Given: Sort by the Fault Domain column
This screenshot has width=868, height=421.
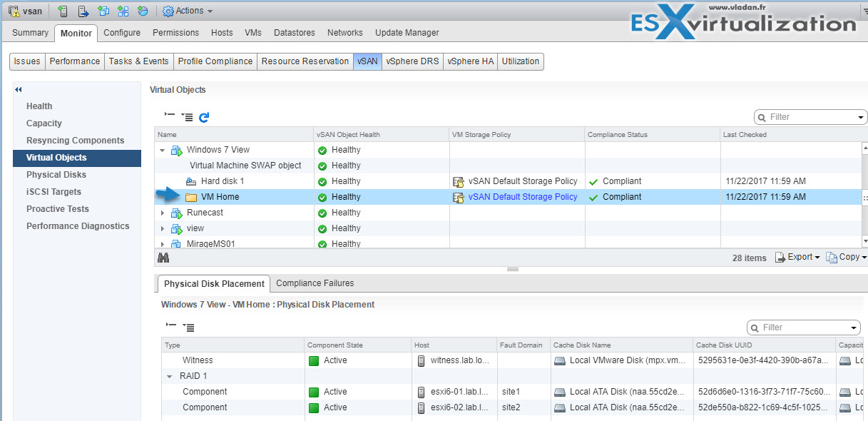Looking at the screenshot, I should (x=524, y=345).
